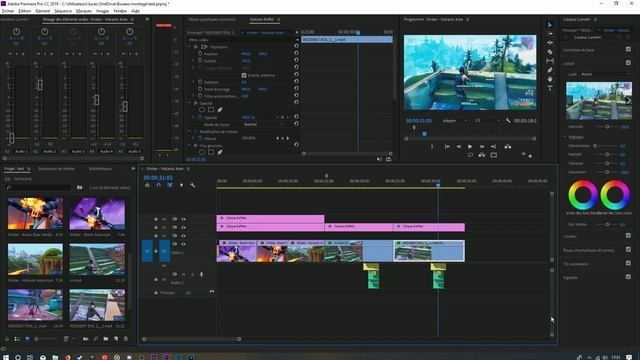Select the Slip tool
The height and width of the screenshot is (360, 640).
click(x=550, y=61)
